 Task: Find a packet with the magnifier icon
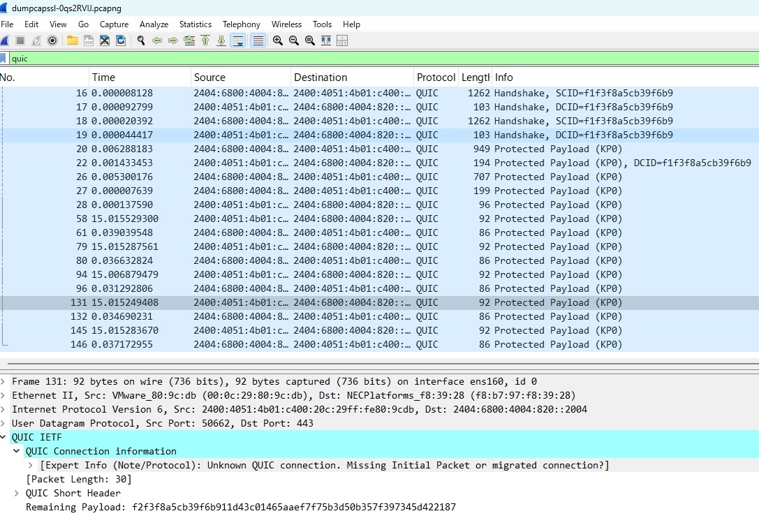pos(141,40)
